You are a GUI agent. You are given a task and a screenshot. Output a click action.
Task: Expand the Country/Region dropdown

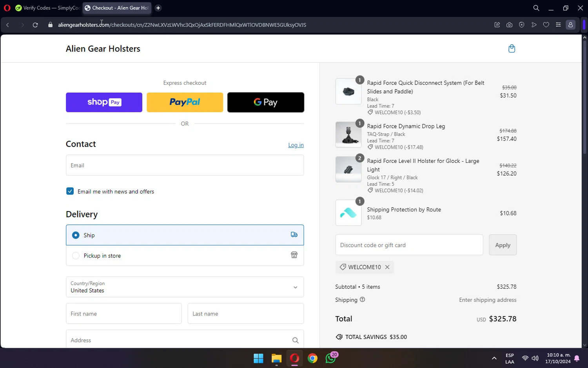pos(185,287)
